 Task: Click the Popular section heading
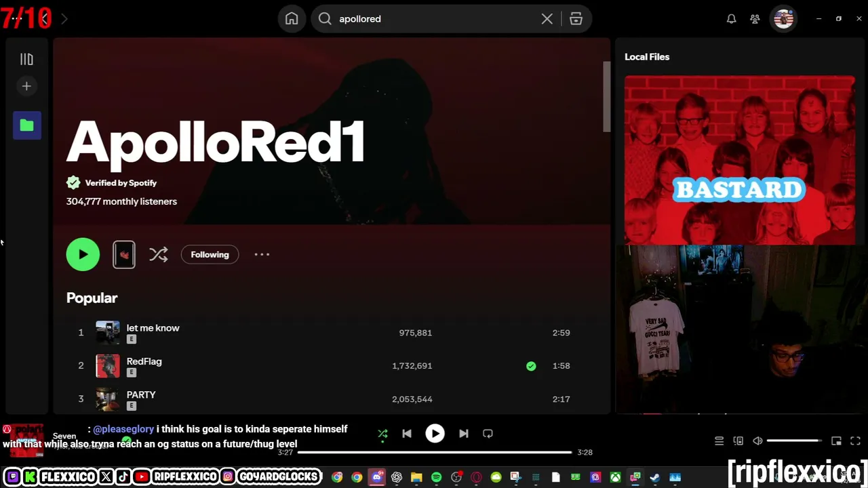[x=92, y=298]
